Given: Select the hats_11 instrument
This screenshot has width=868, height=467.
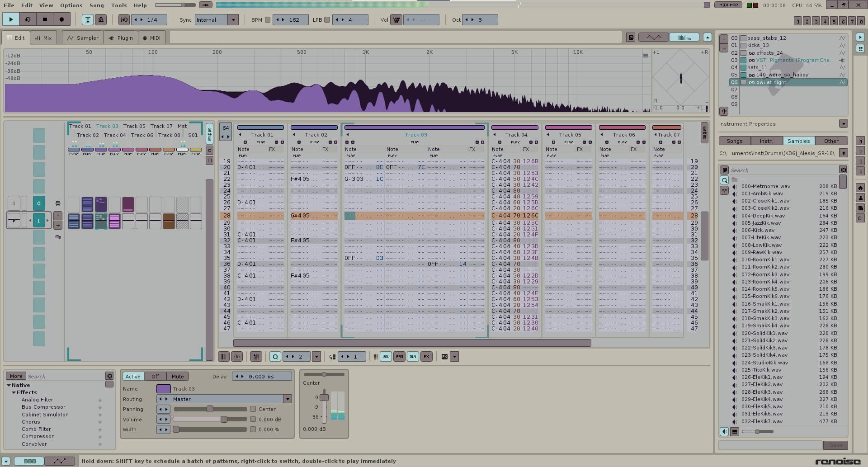Looking at the screenshot, I should click(x=757, y=67).
